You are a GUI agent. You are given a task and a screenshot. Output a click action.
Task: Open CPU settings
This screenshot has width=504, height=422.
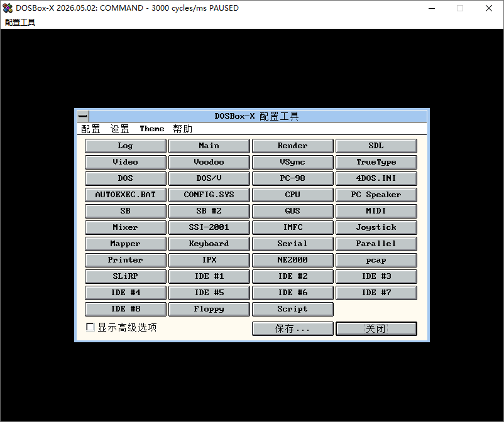point(293,195)
